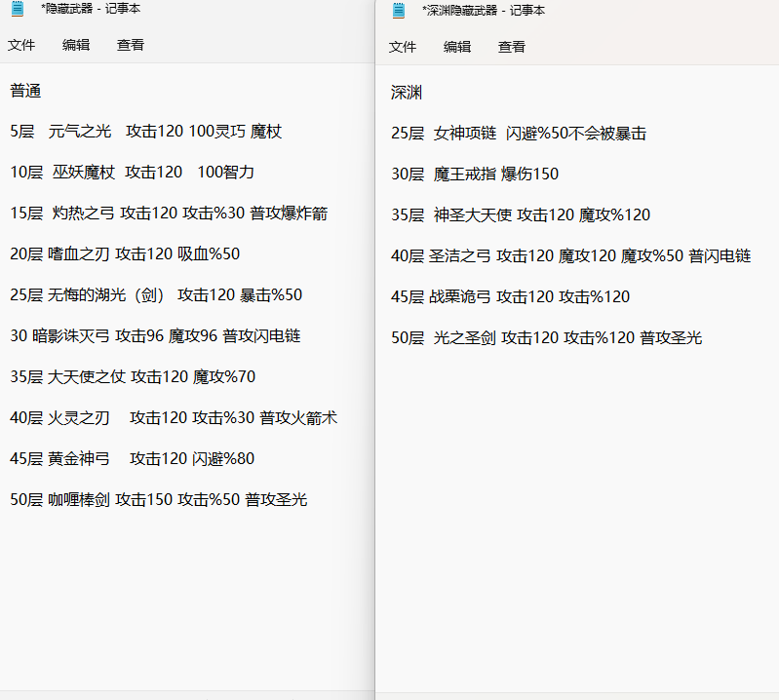The height and width of the screenshot is (700, 779).
Task: Open 文件 menu in 深渊隐藏武器 window
Action: [x=403, y=47]
